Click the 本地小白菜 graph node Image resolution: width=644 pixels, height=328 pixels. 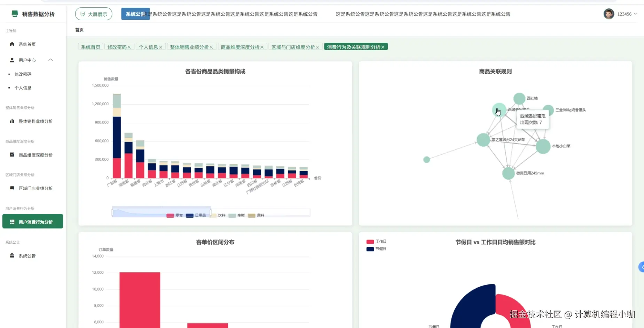tap(543, 146)
